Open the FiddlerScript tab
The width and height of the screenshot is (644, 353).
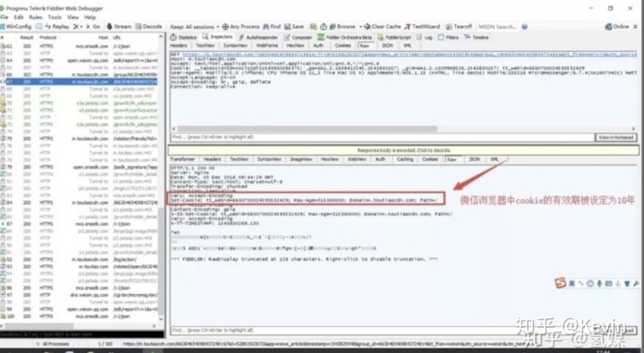(x=394, y=38)
